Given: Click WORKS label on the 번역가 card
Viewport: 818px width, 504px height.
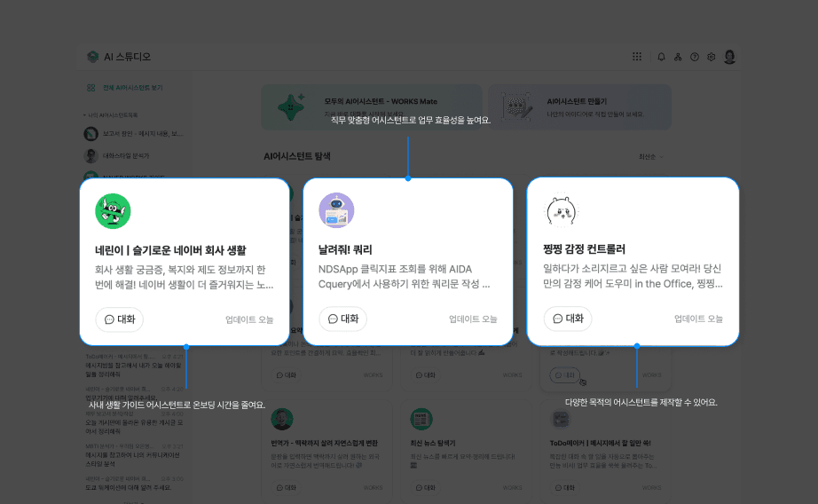Looking at the screenshot, I should click(x=373, y=488).
